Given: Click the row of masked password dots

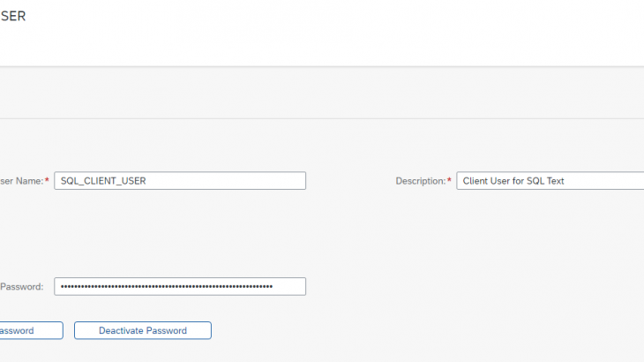Looking at the screenshot, I should [x=166, y=286].
